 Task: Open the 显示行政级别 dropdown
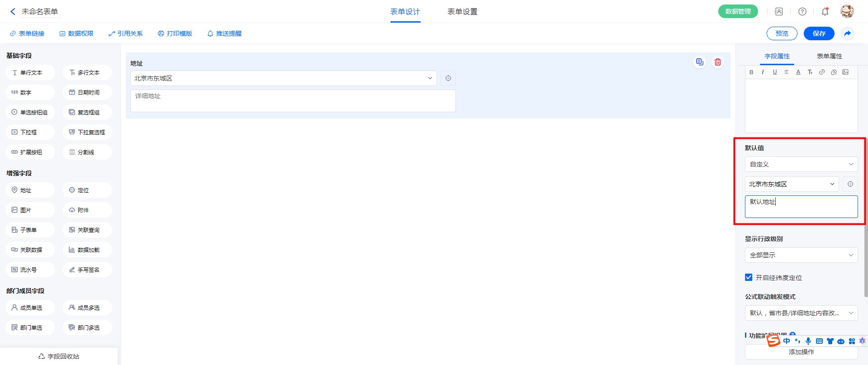[x=801, y=255]
